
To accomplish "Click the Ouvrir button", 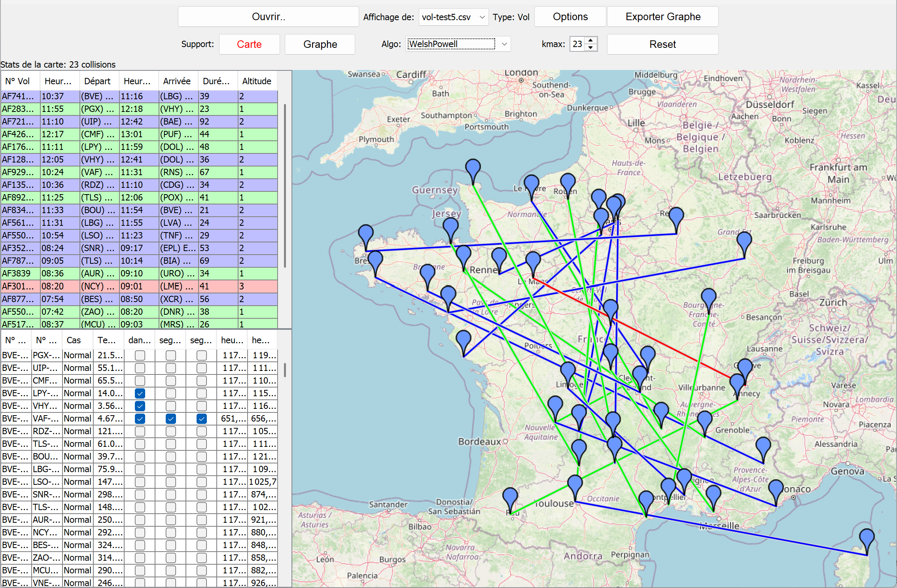I will pos(268,16).
